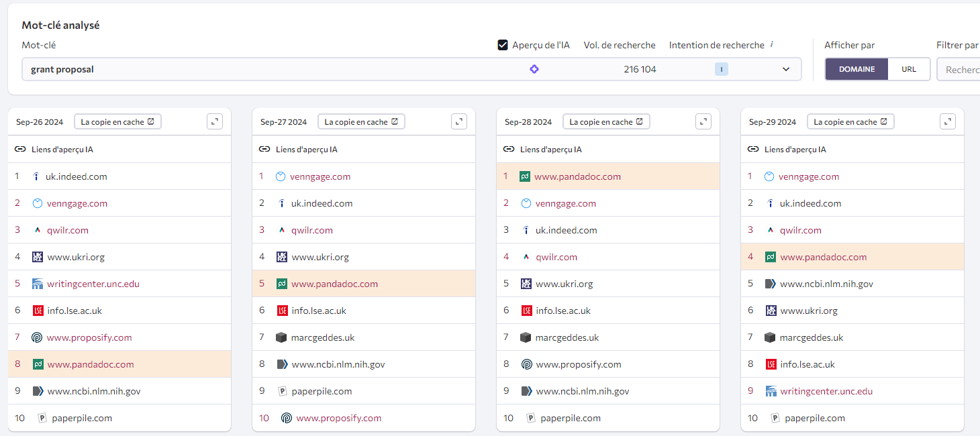Image resolution: width=980 pixels, height=436 pixels.
Task: Click the PandaDoc favicon in Sep-26 column
Action: [x=38, y=364]
